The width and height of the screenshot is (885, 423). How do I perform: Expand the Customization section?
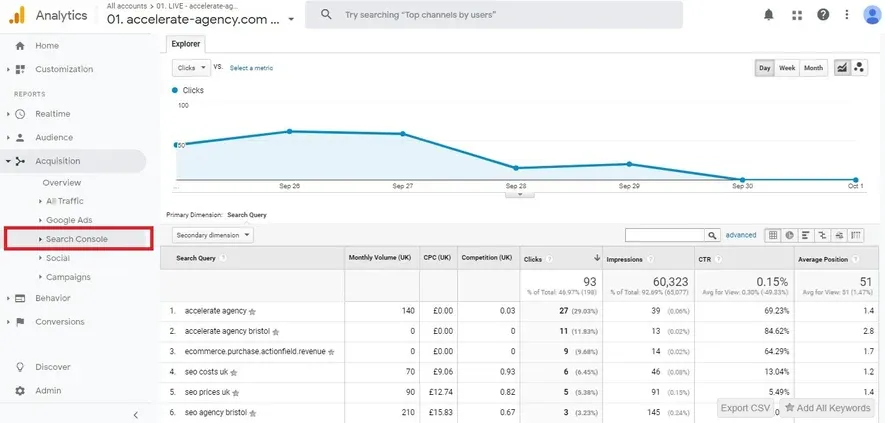click(x=8, y=69)
